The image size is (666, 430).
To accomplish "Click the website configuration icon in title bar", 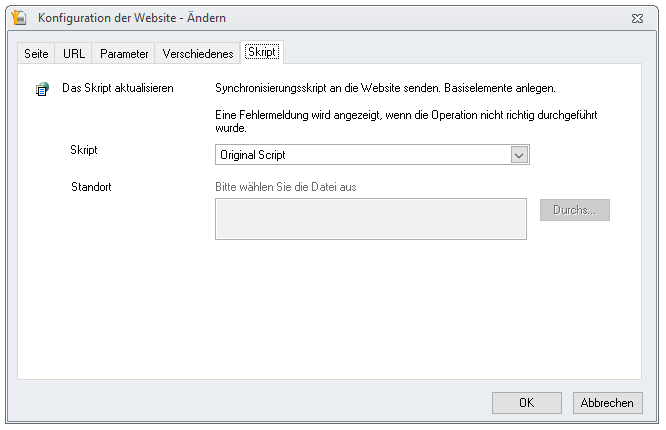I will click(x=19, y=18).
